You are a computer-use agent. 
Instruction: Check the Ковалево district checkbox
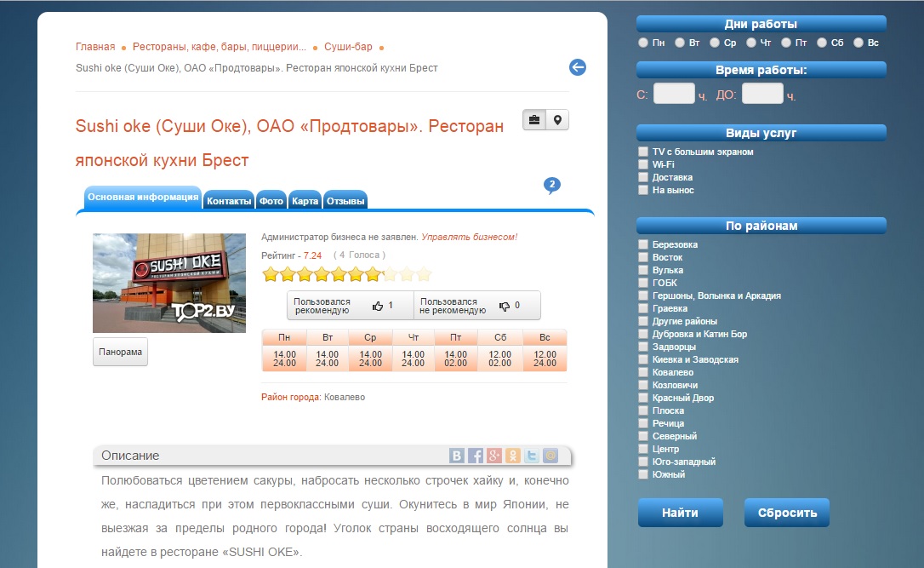click(643, 372)
